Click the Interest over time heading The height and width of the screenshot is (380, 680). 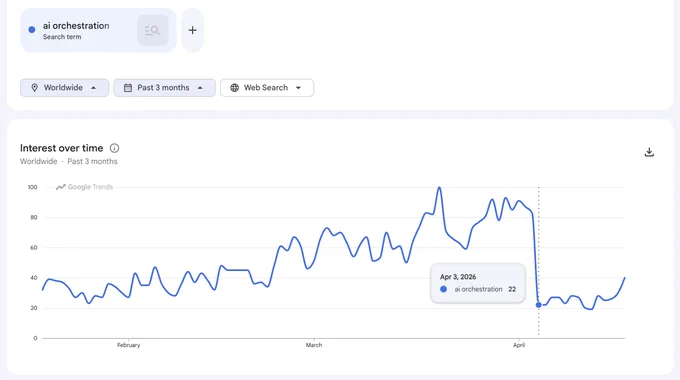coord(62,148)
